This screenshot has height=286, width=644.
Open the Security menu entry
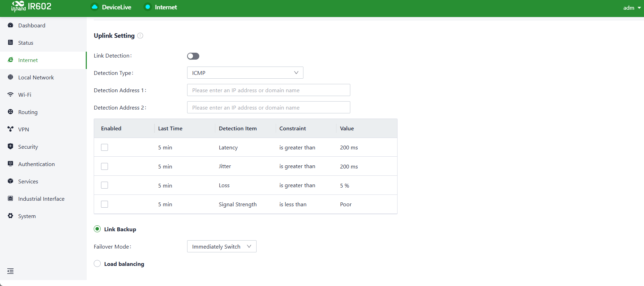(43, 147)
